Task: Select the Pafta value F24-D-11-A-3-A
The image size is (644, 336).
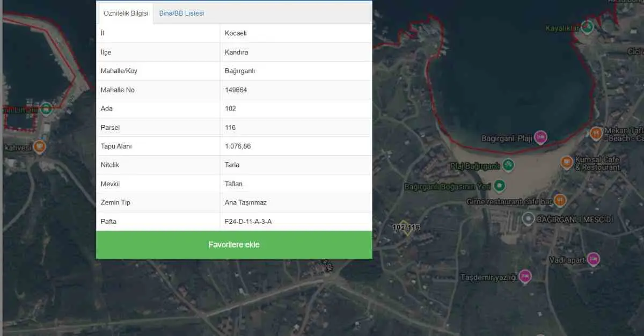Action: (x=248, y=221)
